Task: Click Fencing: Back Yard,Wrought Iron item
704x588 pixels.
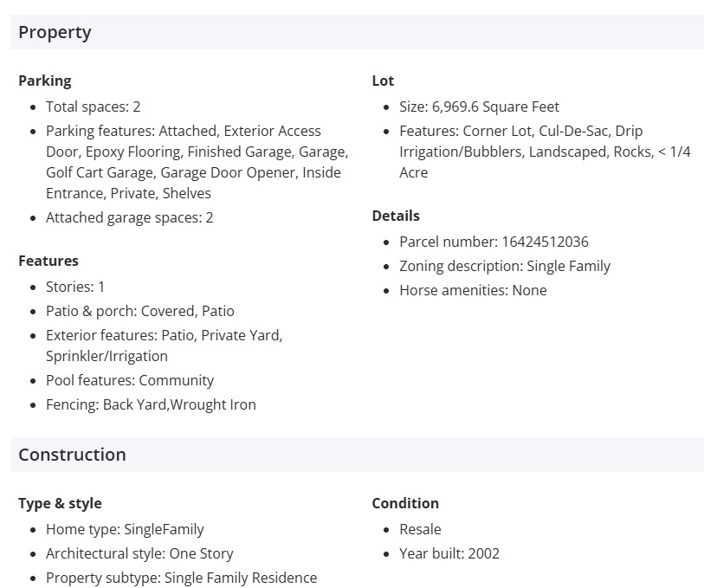Action: (x=151, y=404)
